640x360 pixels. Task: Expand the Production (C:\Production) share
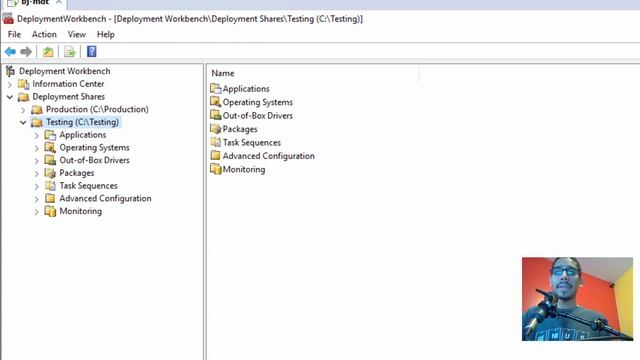coord(23,110)
